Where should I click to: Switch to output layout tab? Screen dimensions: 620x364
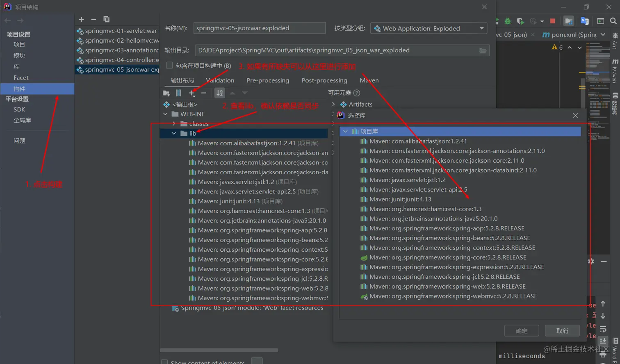click(x=182, y=80)
